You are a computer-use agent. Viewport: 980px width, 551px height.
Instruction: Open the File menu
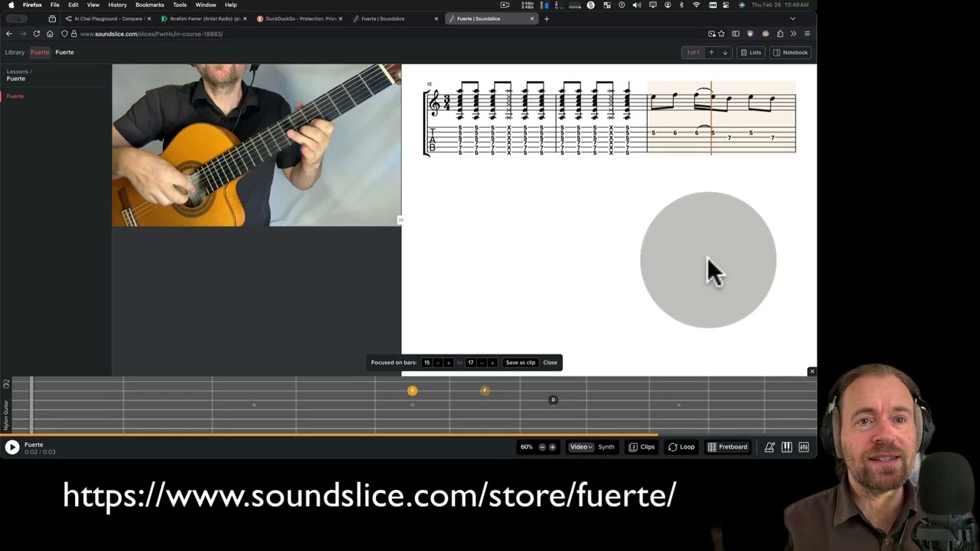pyautogui.click(x=55, y=5)
